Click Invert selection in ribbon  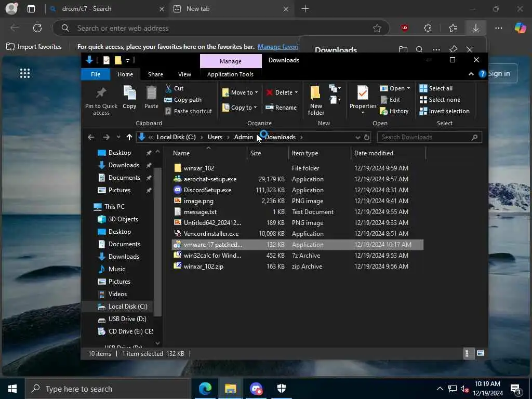tap(445, 111)
